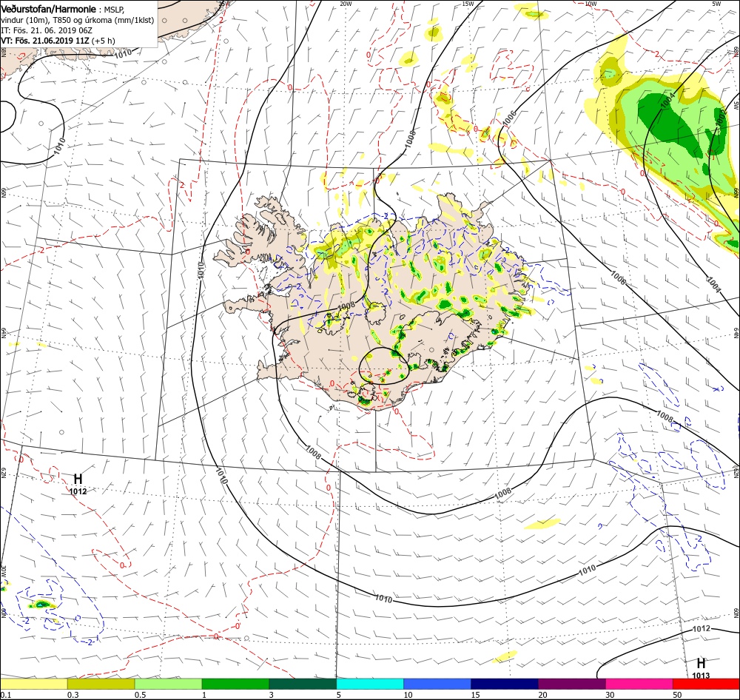The width and height of the screenshot is (740, 700).
Task: Click the dark teal 3 mm legend swatch
Action: pos(303,684)
